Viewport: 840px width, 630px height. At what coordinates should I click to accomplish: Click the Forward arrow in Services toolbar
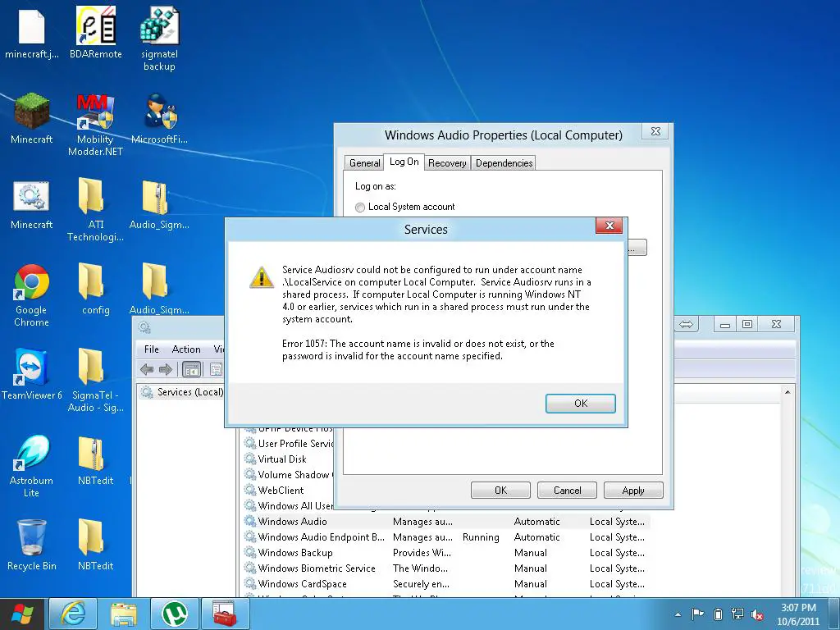tap(166, 369)
